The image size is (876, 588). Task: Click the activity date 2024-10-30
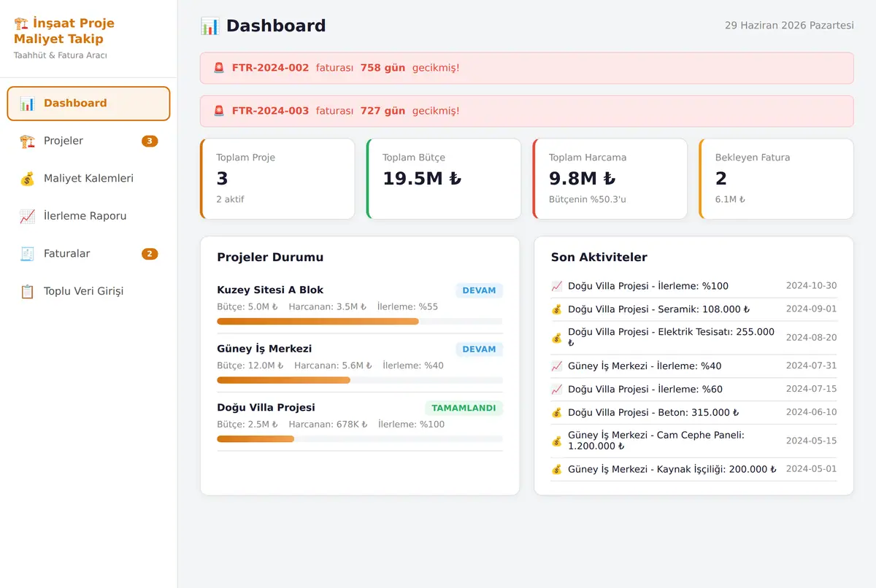coord(811,286)
